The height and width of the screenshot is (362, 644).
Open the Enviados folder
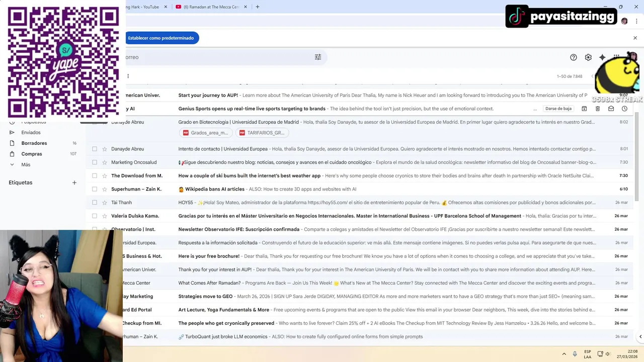(x=31, y=133)
